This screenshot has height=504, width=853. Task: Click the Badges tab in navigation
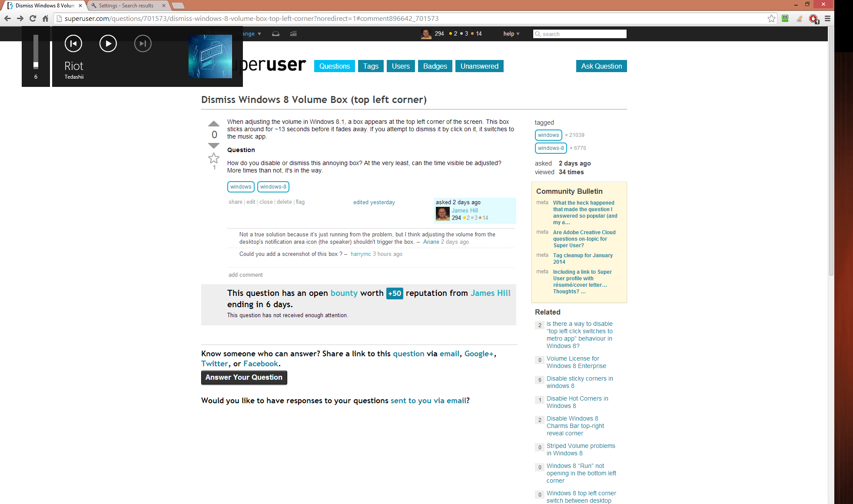[434, 66]
